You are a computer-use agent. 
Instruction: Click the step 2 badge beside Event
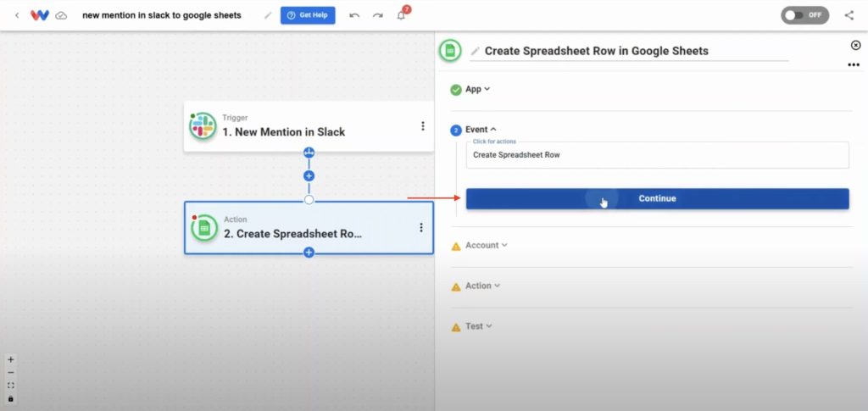pos(456,131)
